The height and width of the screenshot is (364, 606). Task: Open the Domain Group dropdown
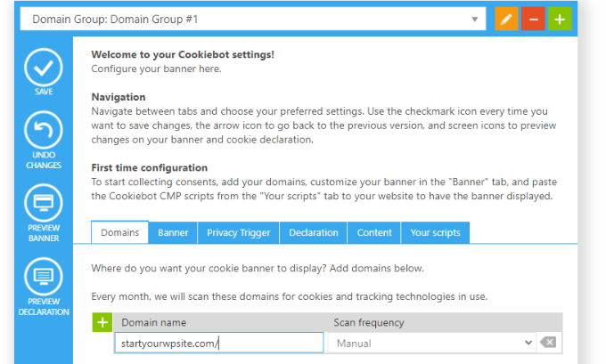pyautogui.click(x=253, y=19)
